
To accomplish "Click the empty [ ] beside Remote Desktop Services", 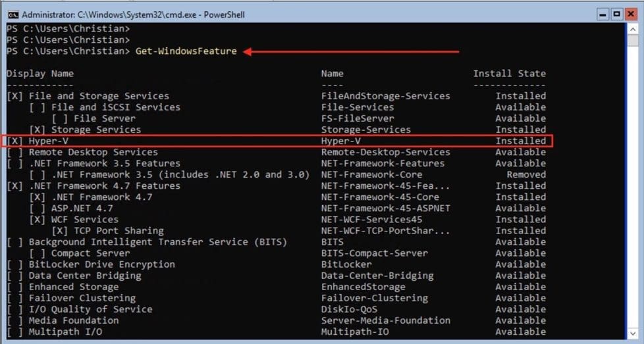I will [14, 152].
